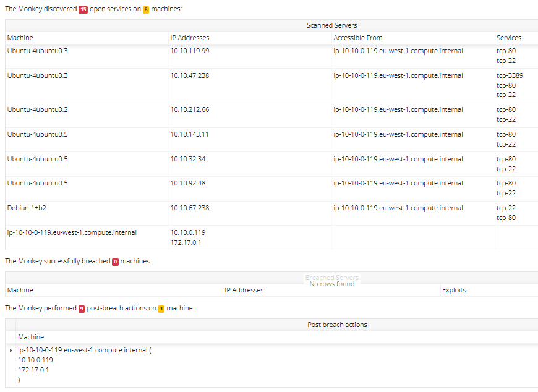Select IP address 10.10.119.99

click(x=190, y=51)
